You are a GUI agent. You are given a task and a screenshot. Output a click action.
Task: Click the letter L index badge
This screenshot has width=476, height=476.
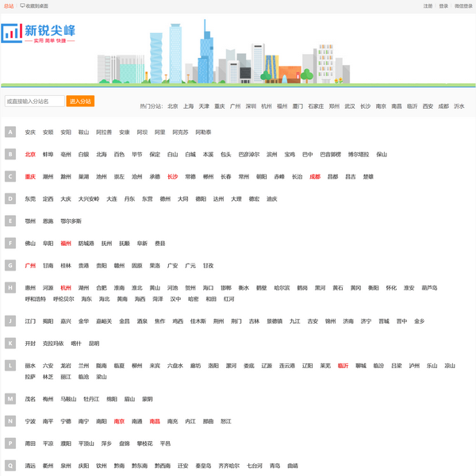pyautogui.click(x=10, y=366)
